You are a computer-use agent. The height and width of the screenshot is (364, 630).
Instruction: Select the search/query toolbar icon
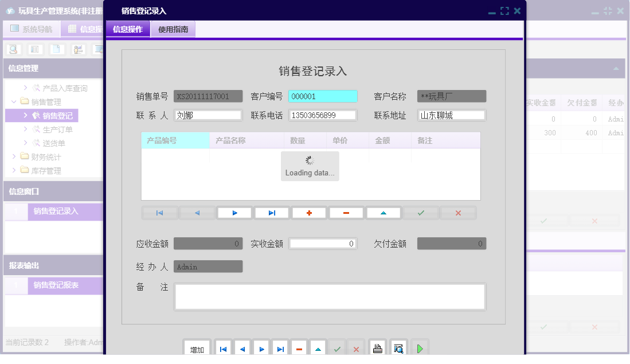pos(13,49)
